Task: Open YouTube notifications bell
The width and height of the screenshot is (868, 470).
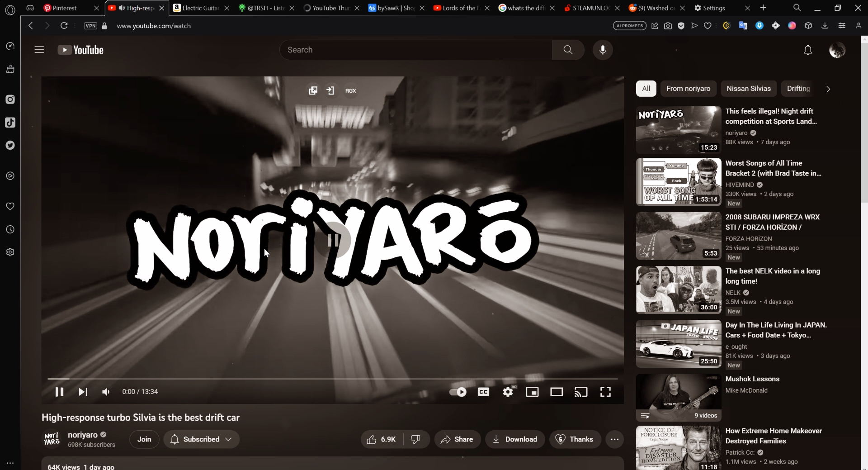Action: click(x=808, y=50)
